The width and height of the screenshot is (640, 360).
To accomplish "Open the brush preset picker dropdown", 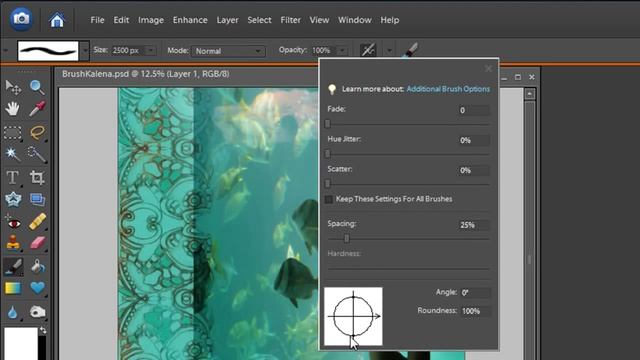I will (x=84, y=51).
